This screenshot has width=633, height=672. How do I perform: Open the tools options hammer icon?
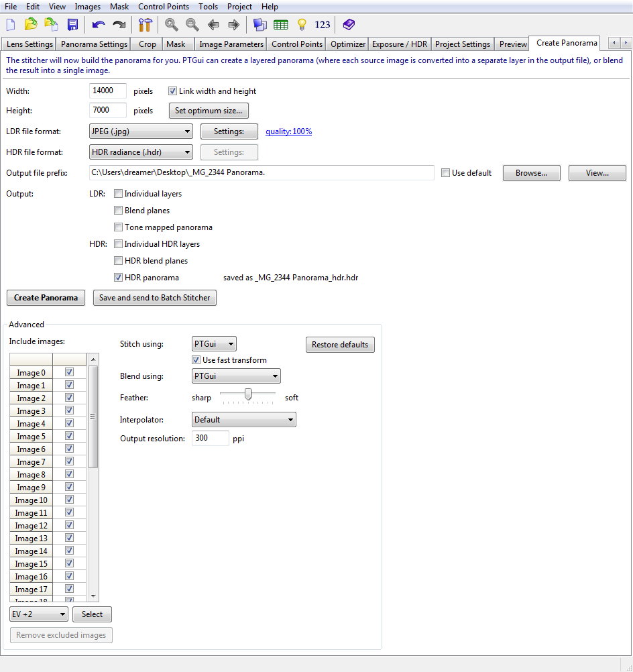pos(146,25)
